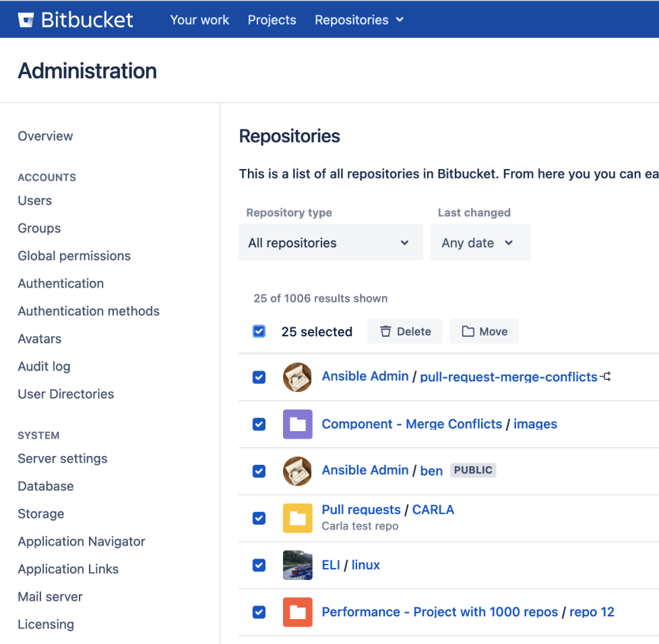Open Mail server settings in the sidebar

pos(50,597)
